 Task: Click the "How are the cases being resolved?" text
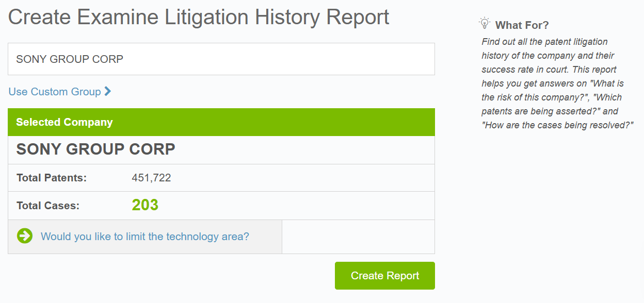[x=557, y=125]
